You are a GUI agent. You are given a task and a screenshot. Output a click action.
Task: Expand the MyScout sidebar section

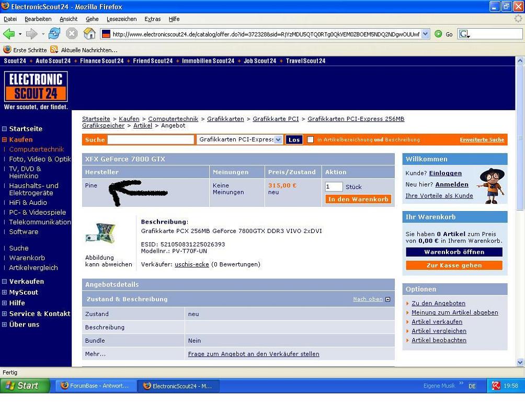click(4, 292)
